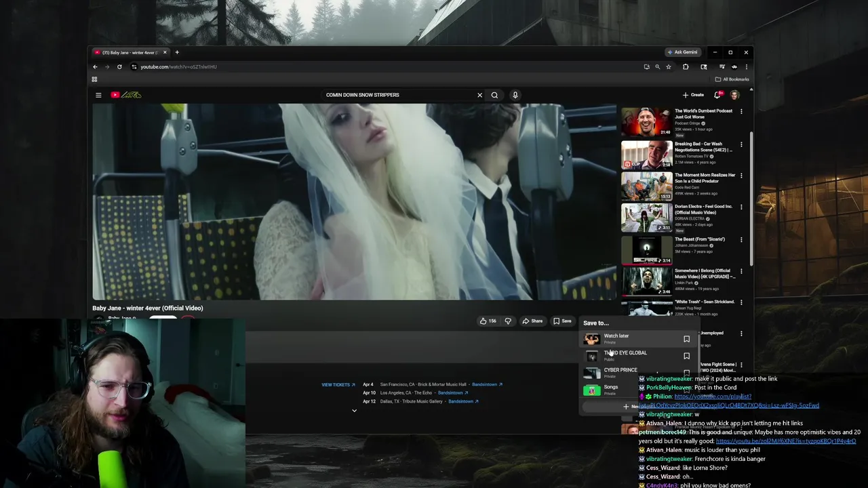Select the CYBER PRINCE playlist row
Viewport: 868px width, 488px height.
click(637, 373)
